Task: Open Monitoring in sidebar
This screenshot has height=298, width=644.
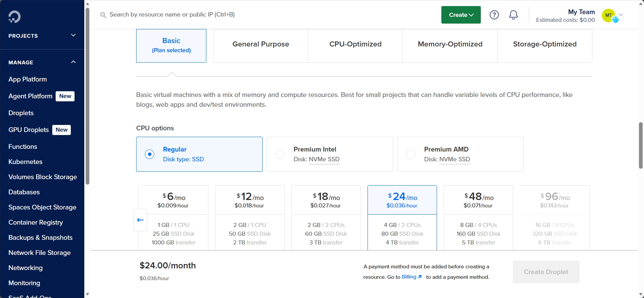Action: (24, 283)
